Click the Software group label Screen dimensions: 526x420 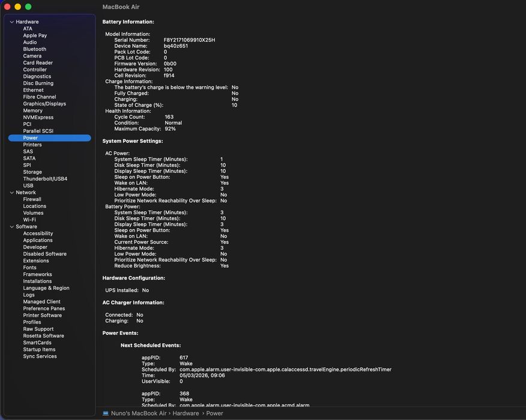coord(26,227)
